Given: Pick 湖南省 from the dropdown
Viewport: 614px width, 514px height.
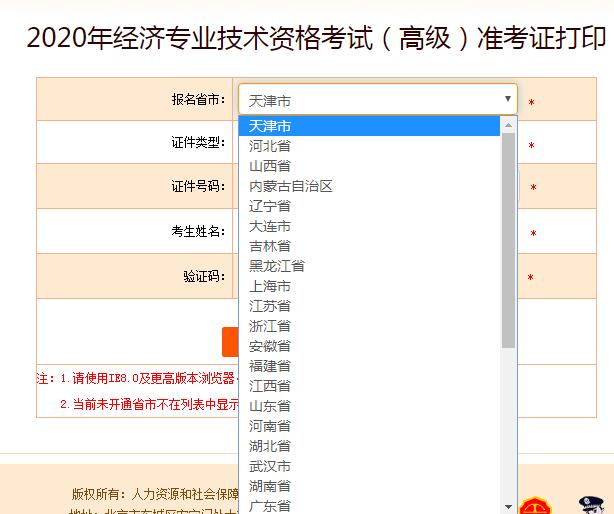Looking at the screenshot, I should click(x=270, y=486).
